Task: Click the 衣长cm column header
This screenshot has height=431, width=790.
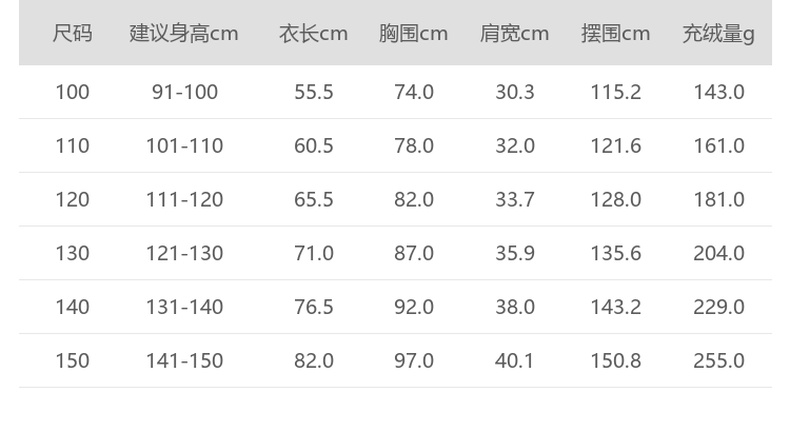Action: coord(313,33)
